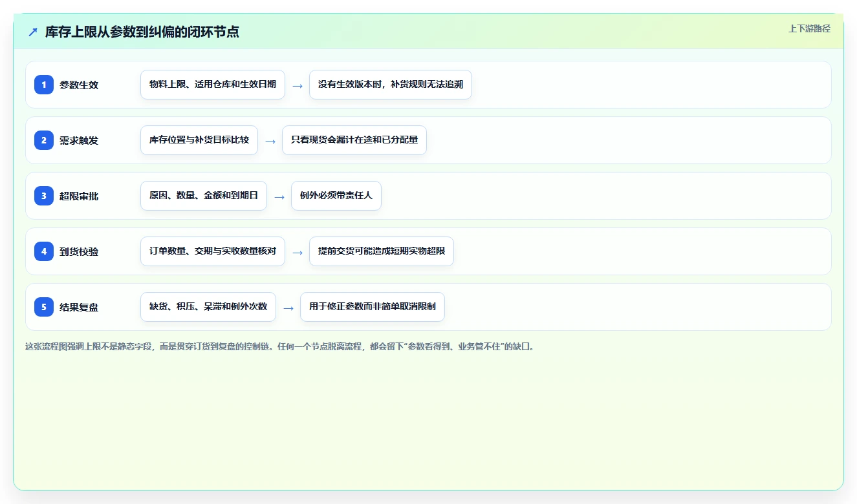The image size is (857, 504).
Task: Click the footnote paragraph starting 这张流程图强调
Action: pos(280,346)
